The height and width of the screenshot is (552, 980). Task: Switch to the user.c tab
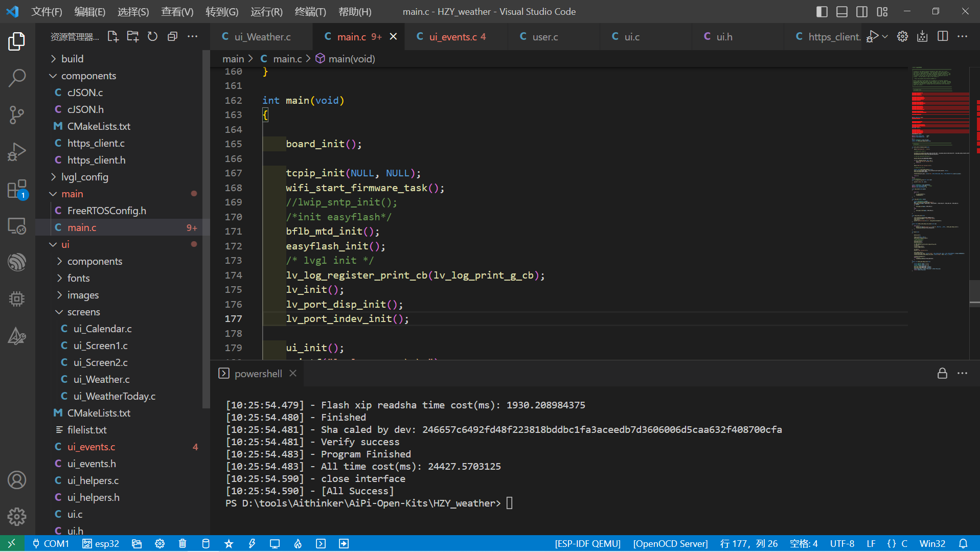pyautogui.click(x=554, y=37)
